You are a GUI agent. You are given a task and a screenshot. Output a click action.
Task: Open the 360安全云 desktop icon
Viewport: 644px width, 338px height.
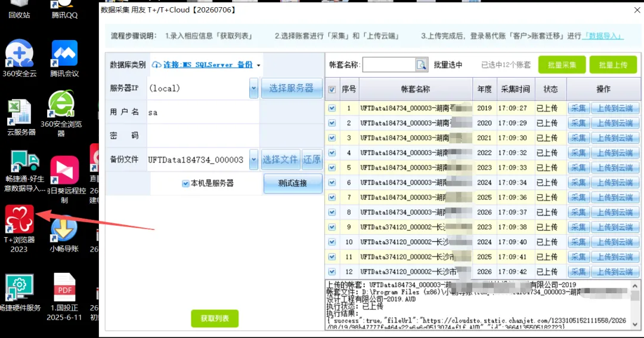(x=19, y=58)
